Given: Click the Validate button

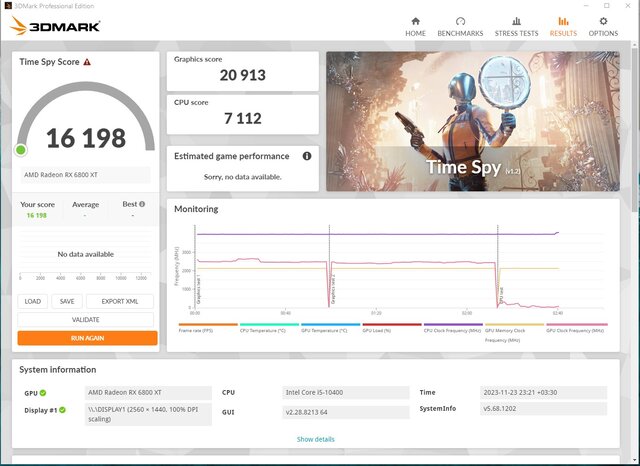Looking at the screenshot, I should pos(86,320).
